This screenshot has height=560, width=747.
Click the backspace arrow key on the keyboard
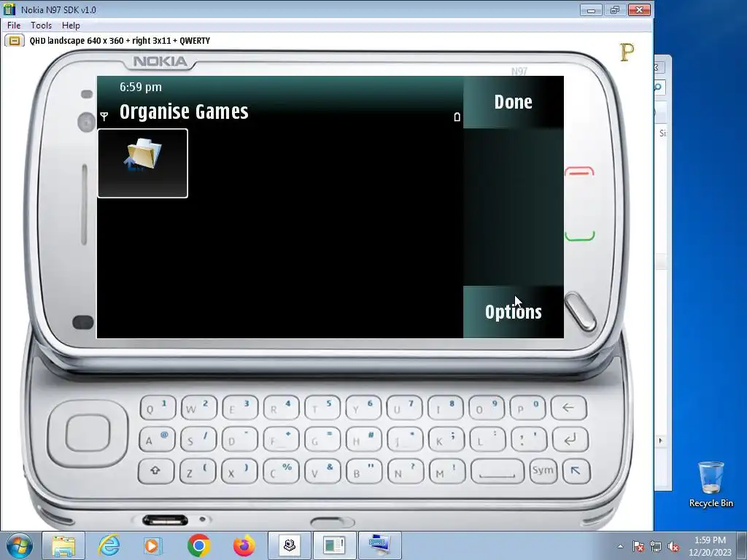tap(568, 408)
